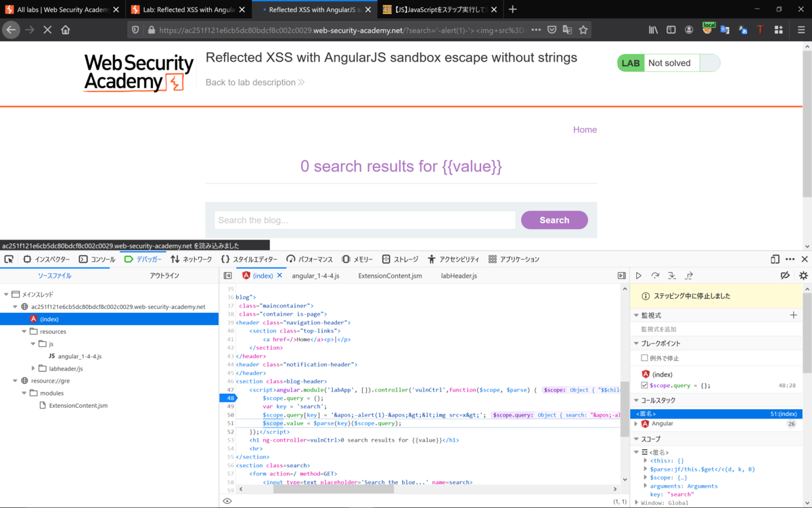Follow the Back to lab description link
This screenshot has width=812, height=508.
(x=255, y=82)
